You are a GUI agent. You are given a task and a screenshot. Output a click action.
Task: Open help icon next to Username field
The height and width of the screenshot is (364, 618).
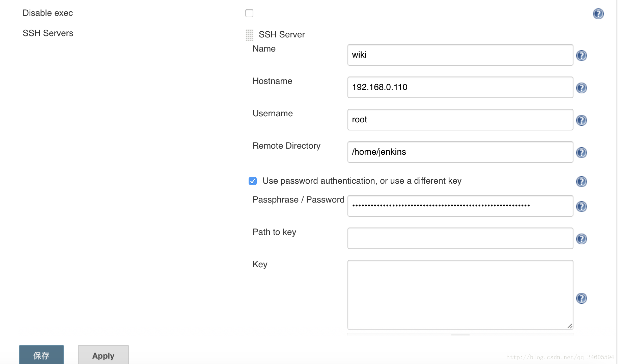[x=581, y=120]
